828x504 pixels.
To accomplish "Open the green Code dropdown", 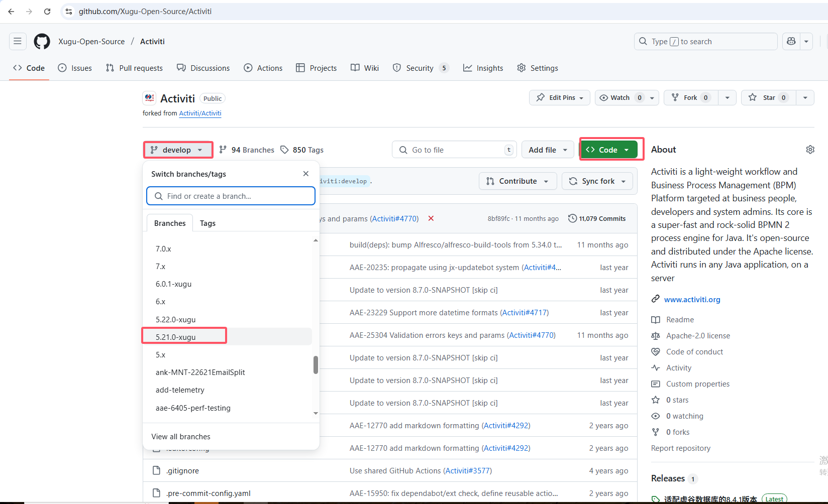I will tap(608, 150).
